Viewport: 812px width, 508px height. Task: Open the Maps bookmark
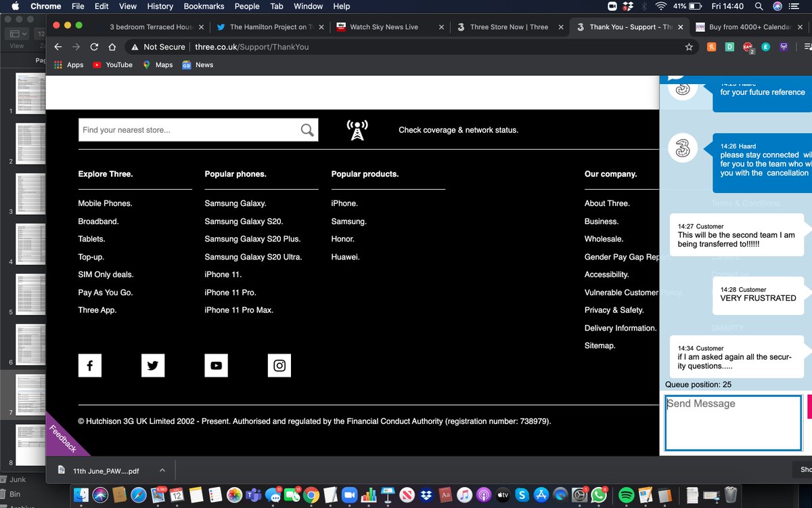pyautogui.click(x=157, y=65)
